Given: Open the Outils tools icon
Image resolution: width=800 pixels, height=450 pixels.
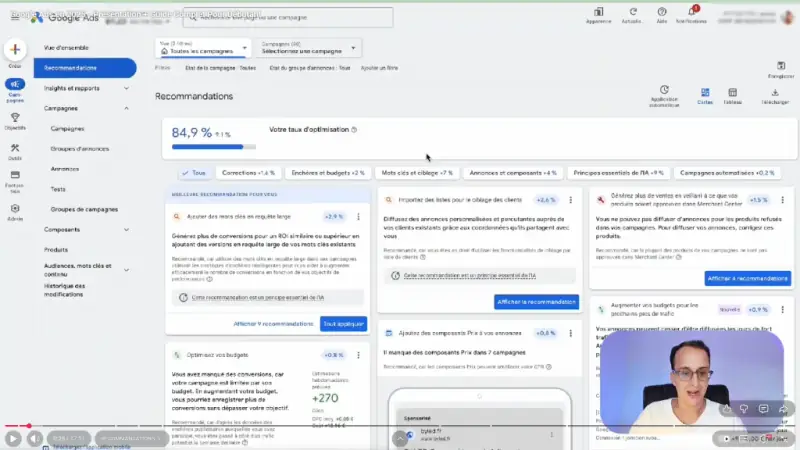Looking at the screenshot, I should pos(15,148).
